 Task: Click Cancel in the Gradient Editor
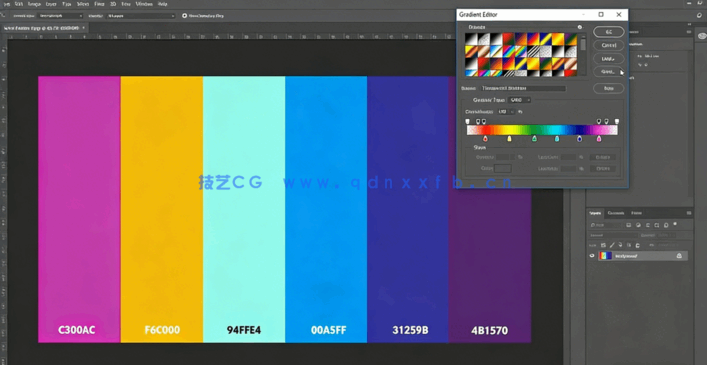pyautogui.click(x=609, y=45)
